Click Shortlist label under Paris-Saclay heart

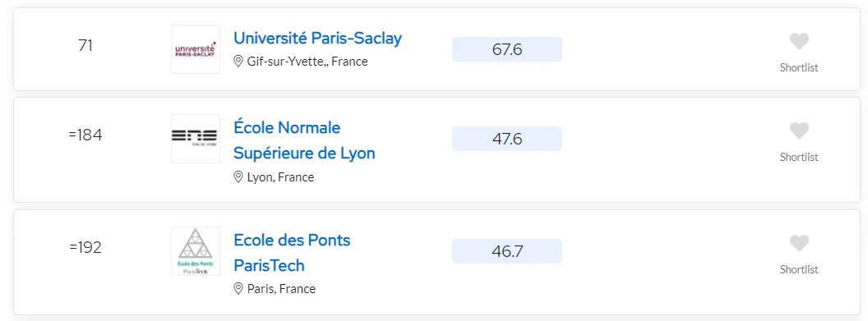(799, 68)
